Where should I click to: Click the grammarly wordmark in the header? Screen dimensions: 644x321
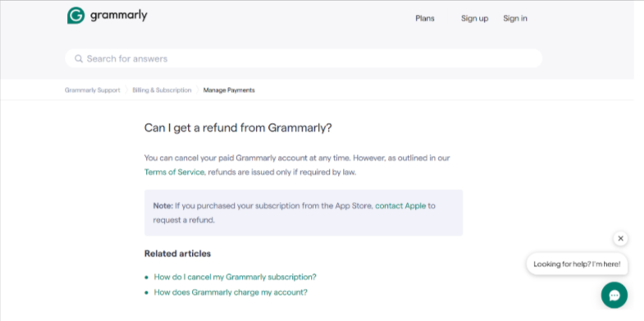(x=118, y=16)
